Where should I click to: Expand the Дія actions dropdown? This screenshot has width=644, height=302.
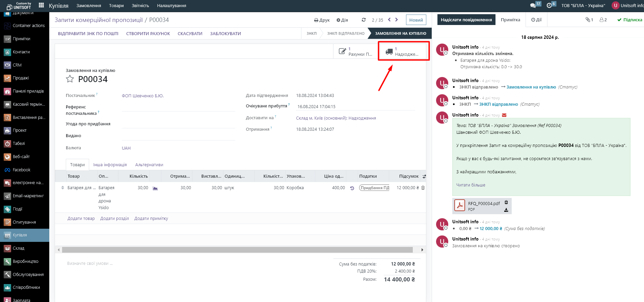[342, 20]
